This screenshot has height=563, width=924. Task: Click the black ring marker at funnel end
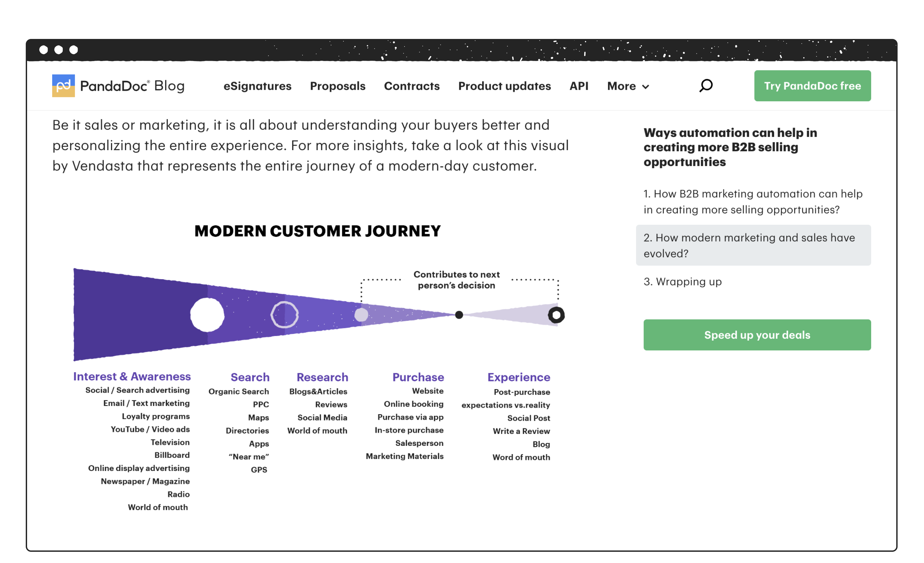click(x=556, y=315)
